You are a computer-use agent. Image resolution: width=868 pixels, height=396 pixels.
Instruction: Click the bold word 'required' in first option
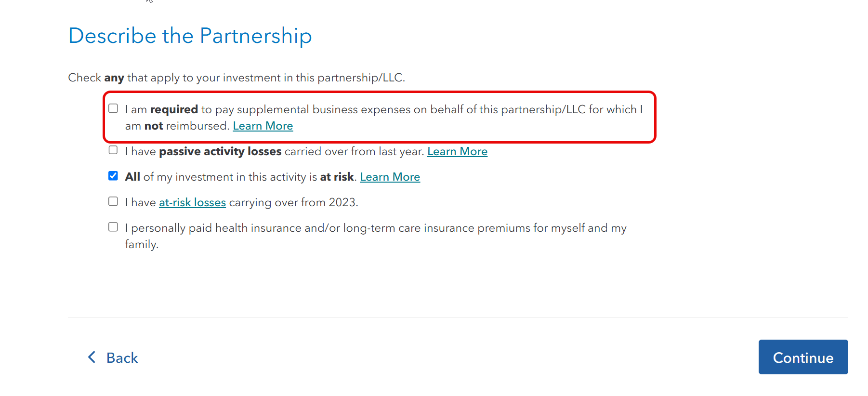174,110
